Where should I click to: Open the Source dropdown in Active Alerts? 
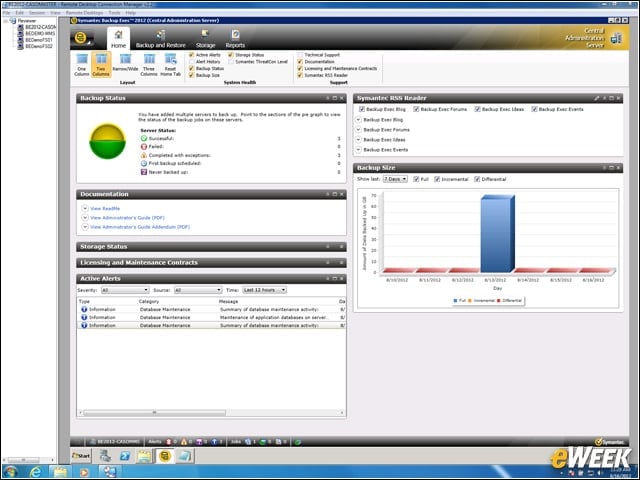click(198, 290)
